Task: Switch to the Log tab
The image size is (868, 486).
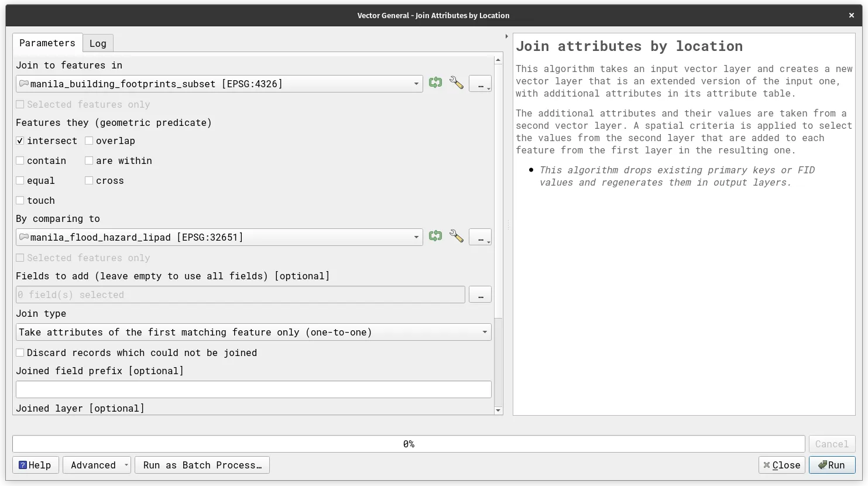Action: pyautogui.click(x=98, y=43)
